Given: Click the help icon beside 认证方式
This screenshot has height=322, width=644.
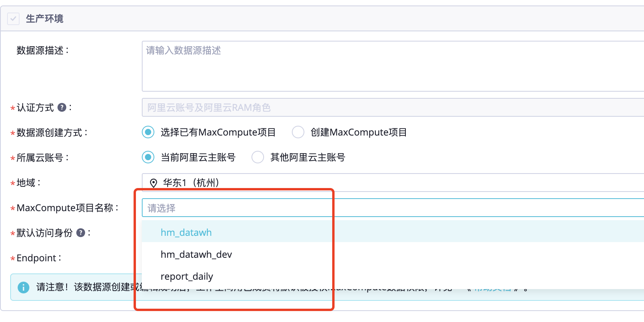Looking at the screenshot, I should point(62,107).
